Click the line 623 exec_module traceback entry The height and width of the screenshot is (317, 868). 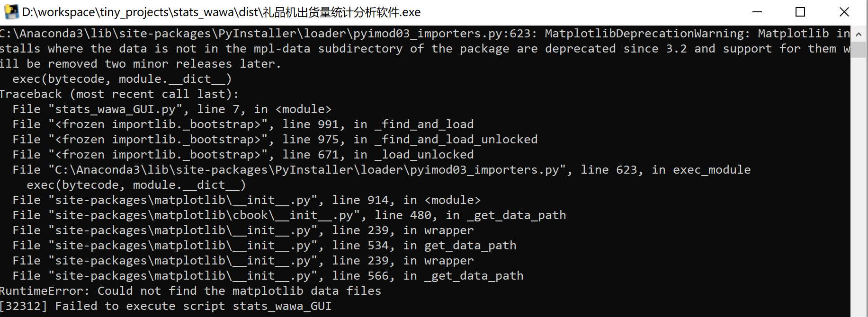(x=381, y=170)
